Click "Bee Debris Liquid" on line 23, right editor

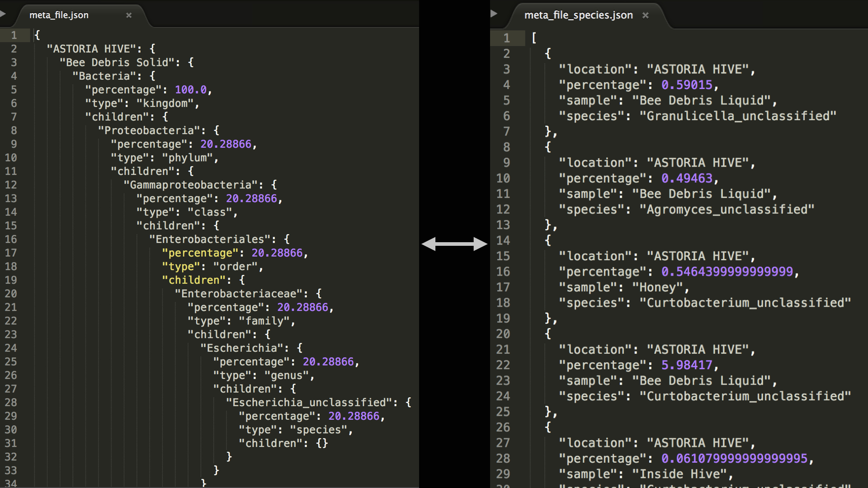(701, 380)
